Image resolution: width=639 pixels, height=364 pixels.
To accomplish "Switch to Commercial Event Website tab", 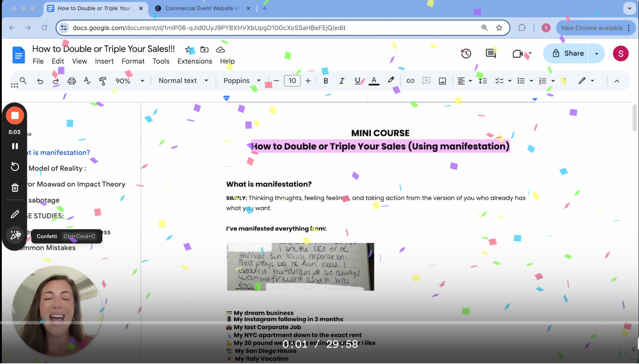I will (202, 8).
